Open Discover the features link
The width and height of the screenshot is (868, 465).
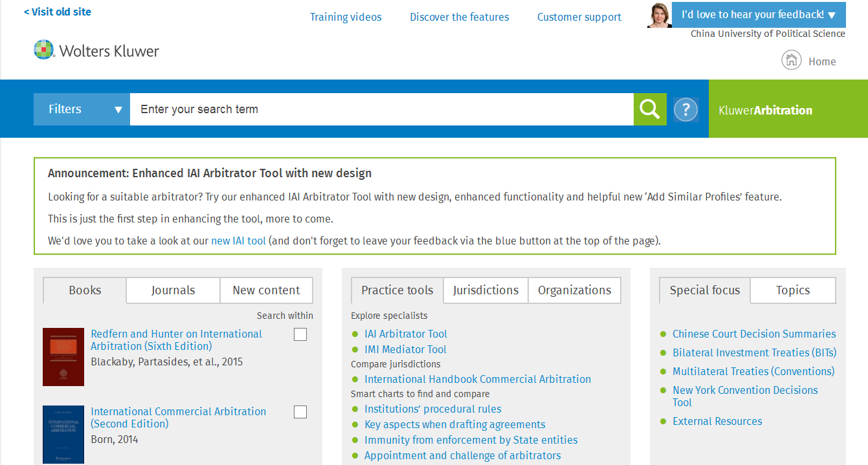(460, 17)
